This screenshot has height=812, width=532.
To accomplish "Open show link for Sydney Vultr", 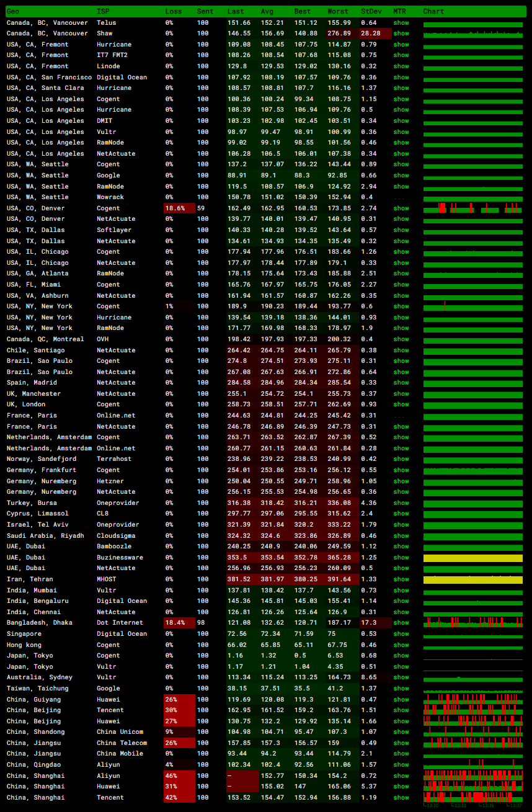I will tap(401, 677).
